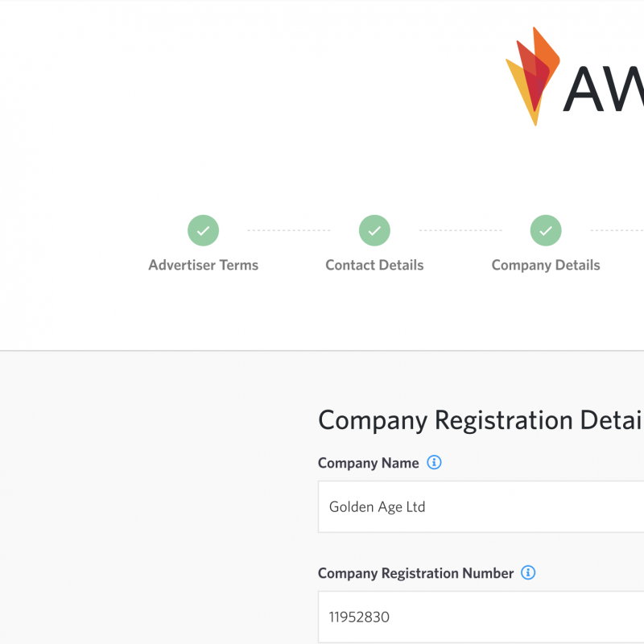The image size is (644, 644).
Task: Click the dark AW logo lettering
Action: [604, 89]
